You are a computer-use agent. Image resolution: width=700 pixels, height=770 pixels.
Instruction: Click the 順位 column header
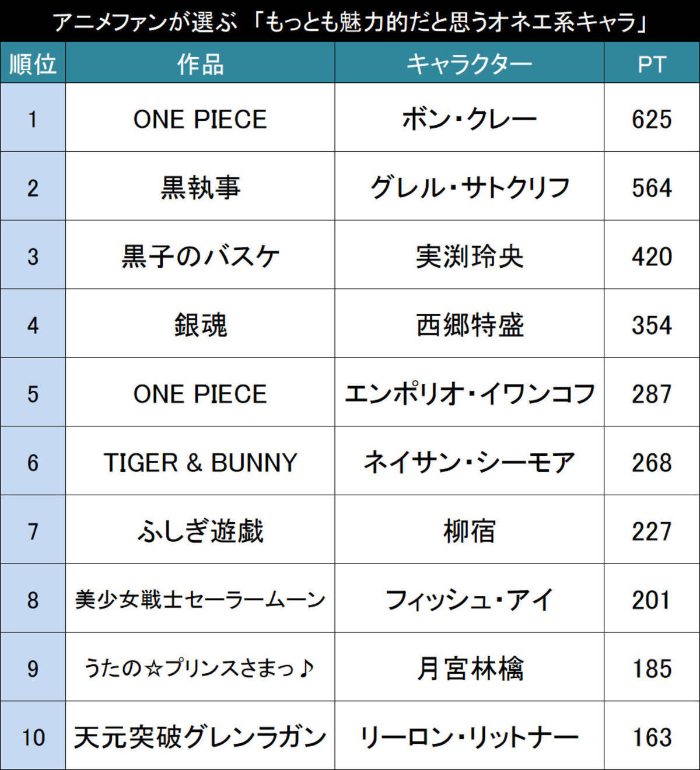coord(33,63)
